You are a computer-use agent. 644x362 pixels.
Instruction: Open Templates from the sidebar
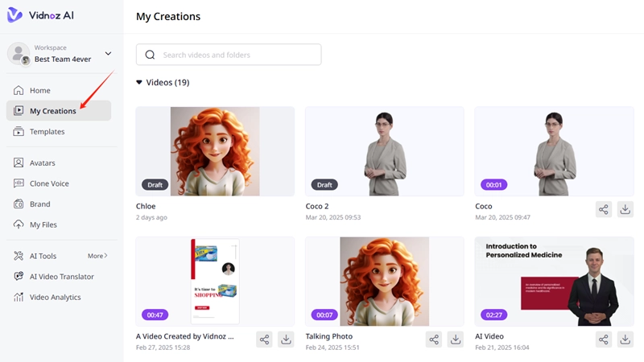(x=47, y=131)
